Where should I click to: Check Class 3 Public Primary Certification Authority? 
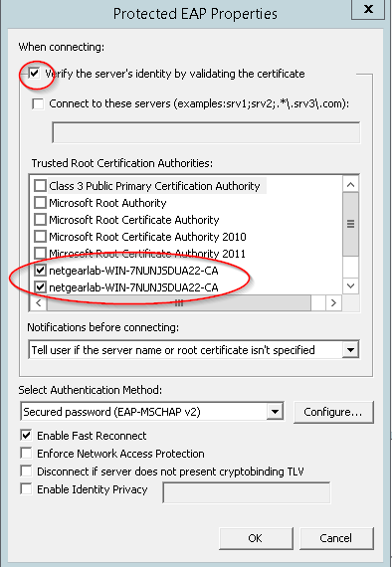[x=40, y=186]
